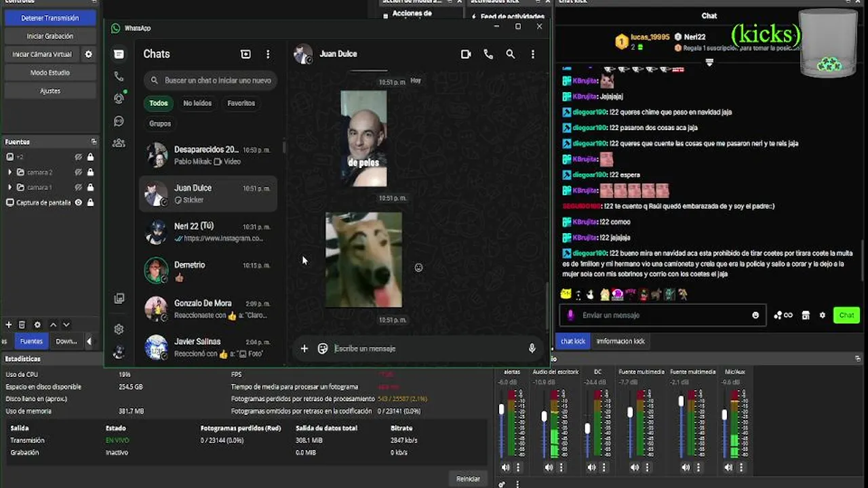Open search within the Juan Dulce conversation
The width and height of the screenshot is (868, 488).
(511, 54)
